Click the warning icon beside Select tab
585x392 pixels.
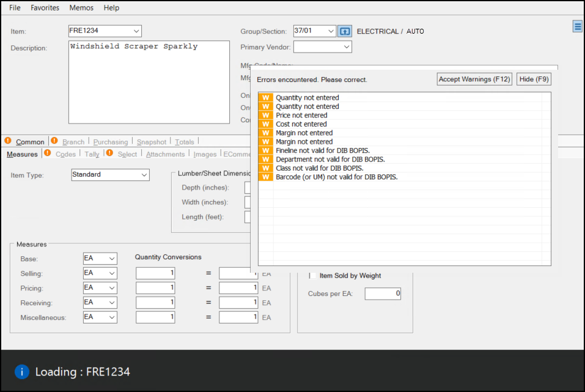109,153
